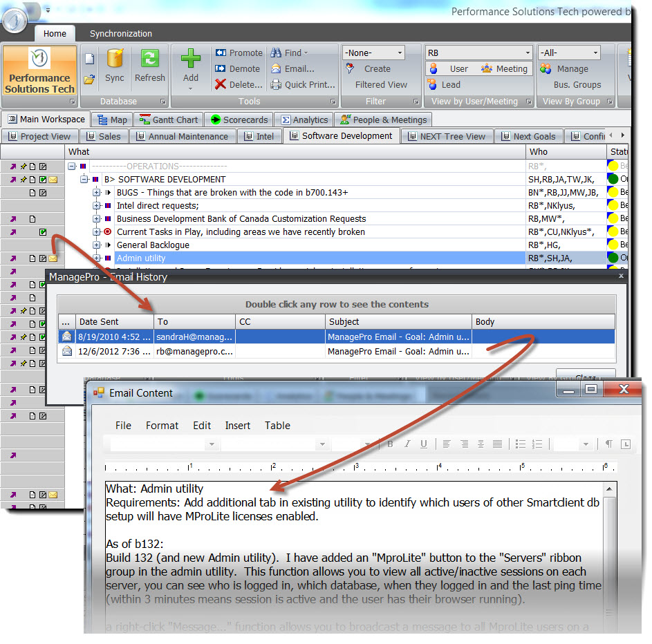Expand the BUGS tree node
The image size is (652, 644).
click(x=97, y=192)
